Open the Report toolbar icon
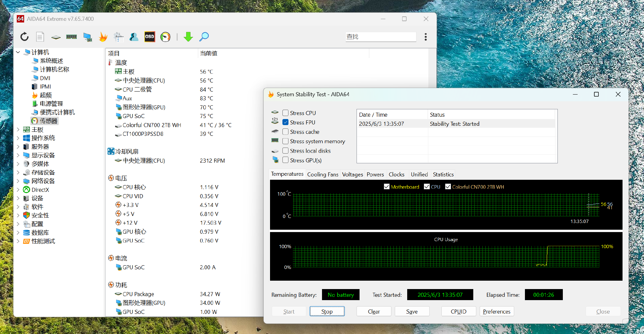The height and width of the screenshot is (334, 644). click(40, 37)
